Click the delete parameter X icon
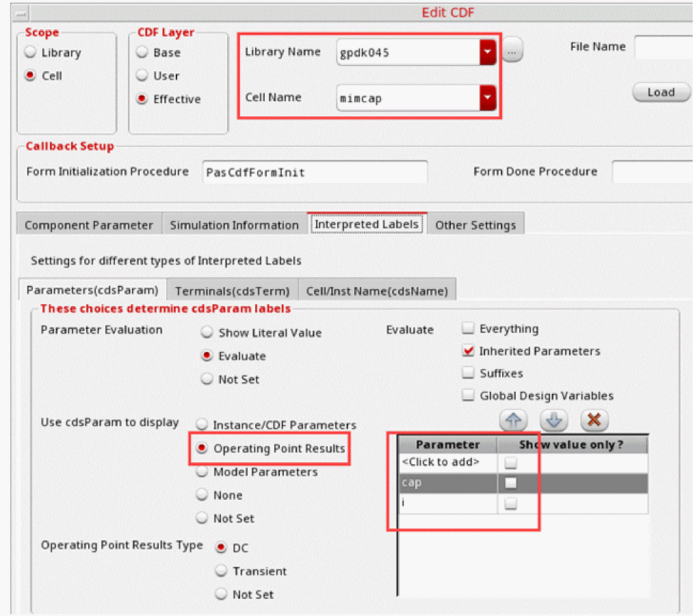The image size is (693, 616). [594, 420]
